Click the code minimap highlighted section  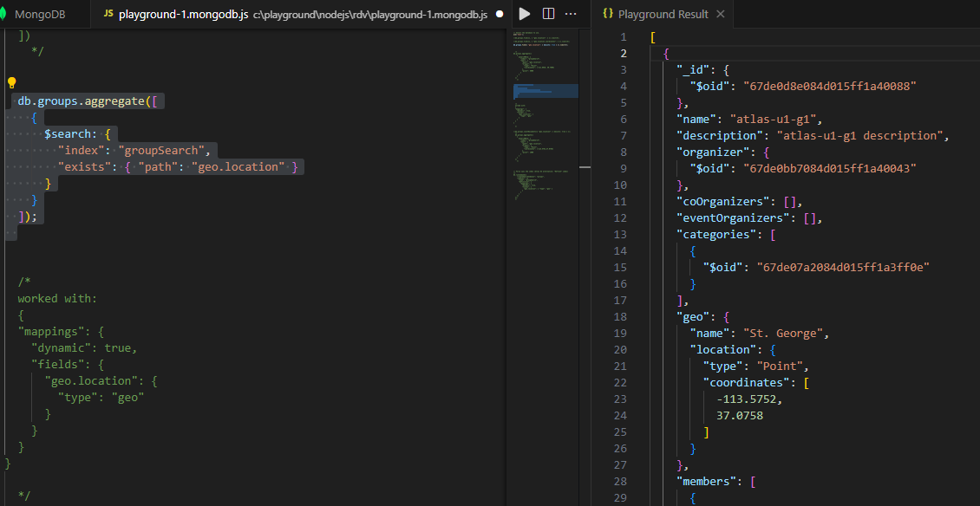[x=544, y=90]
